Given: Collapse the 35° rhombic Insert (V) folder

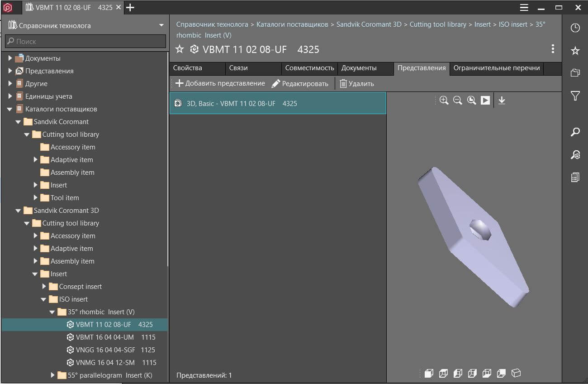Looking at the screenshot, I should point(52,312).
